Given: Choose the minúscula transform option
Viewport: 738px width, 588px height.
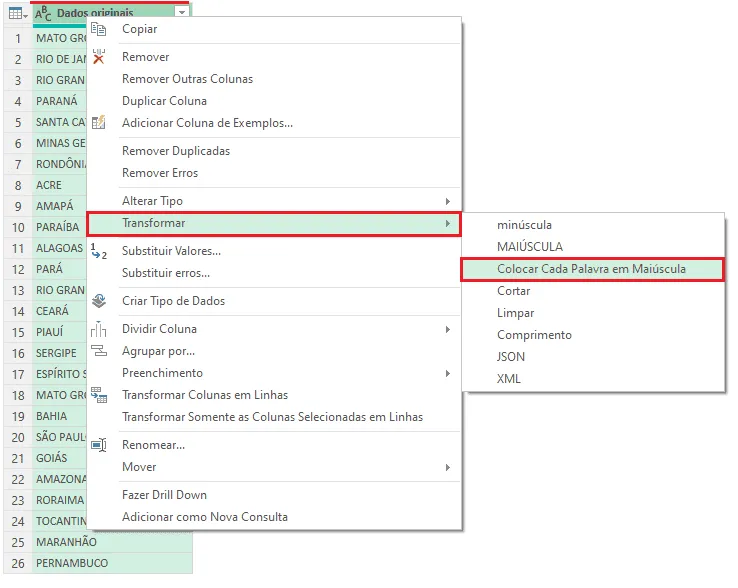Looking at the screenshot, I should [x=524, y=225].
